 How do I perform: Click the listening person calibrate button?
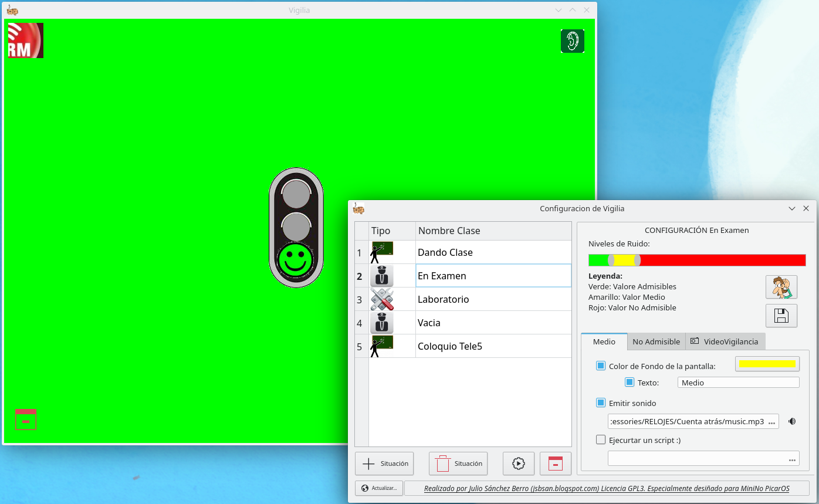pyautogui.click(x=781, y=287)
